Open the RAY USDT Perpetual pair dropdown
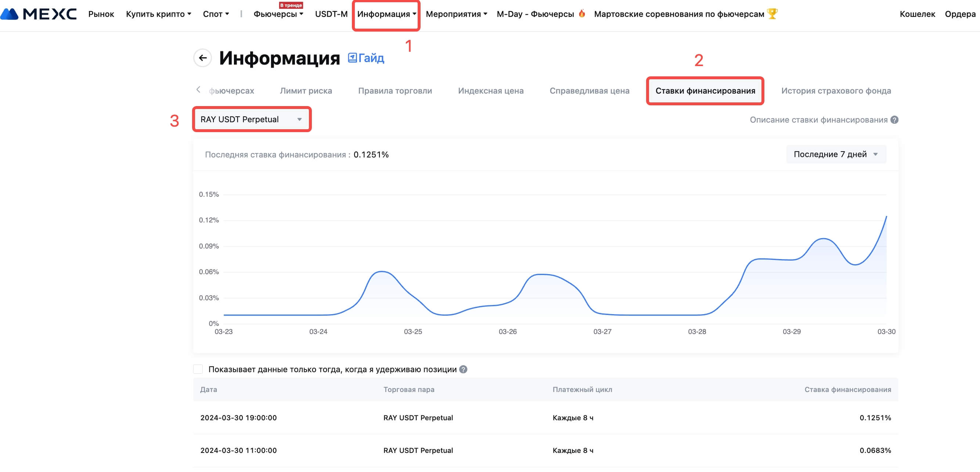 coord(252,119)
